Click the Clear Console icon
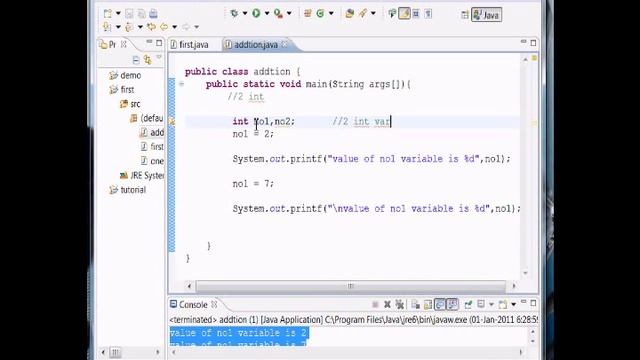Image resolution: width=640 pixels, height=360 pixels. pos(416,304)
